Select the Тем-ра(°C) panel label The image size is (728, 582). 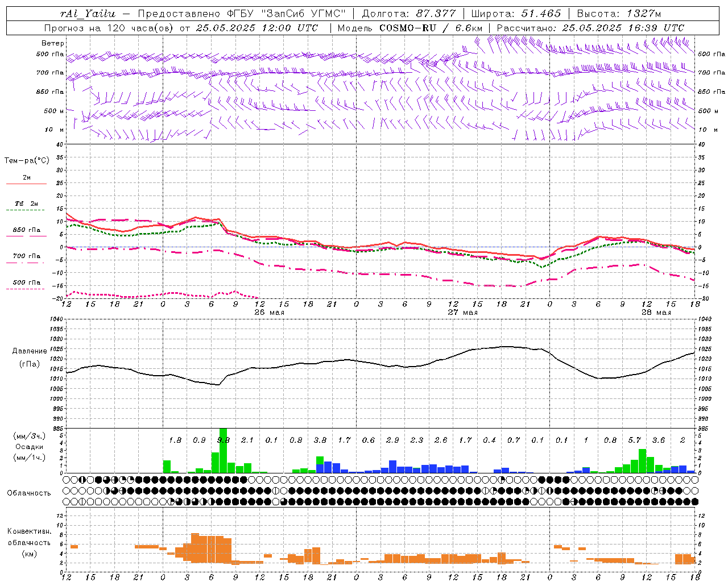tap(27, 161)
